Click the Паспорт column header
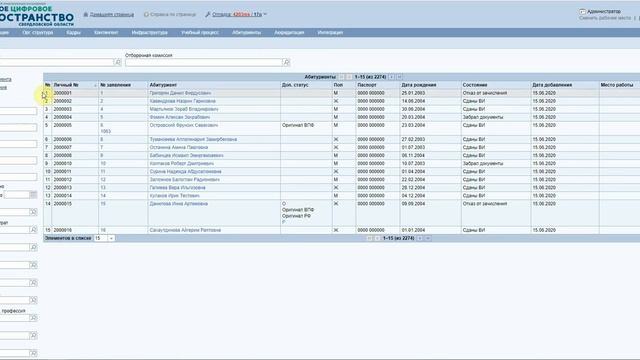This screenshot has height=360, width=640. pos(367,85)
